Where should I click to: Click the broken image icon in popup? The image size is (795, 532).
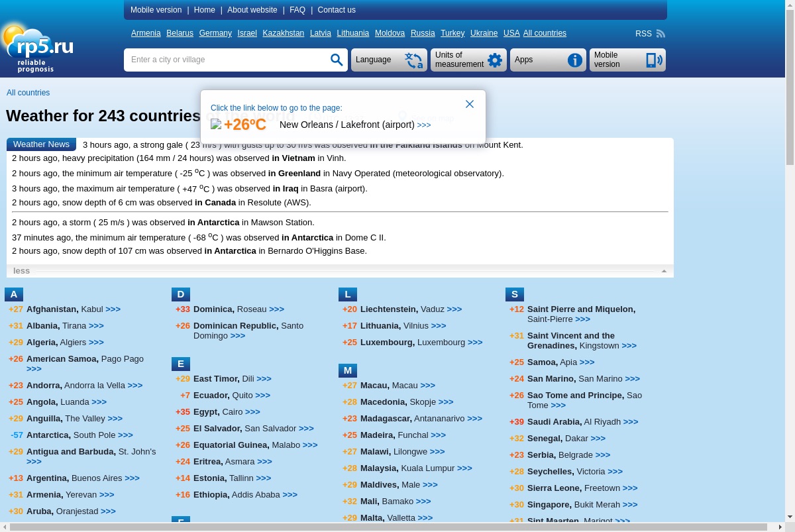point(216,124)
